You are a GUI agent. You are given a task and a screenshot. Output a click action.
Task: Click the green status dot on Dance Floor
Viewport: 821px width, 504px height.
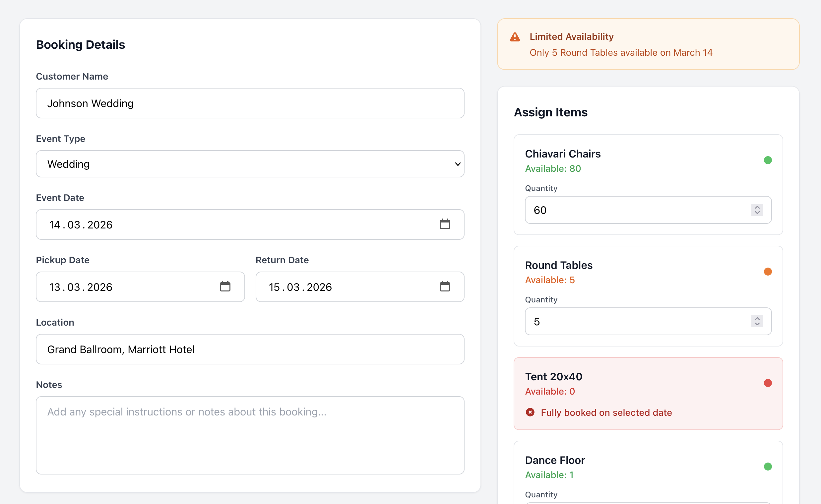[768, 466]
